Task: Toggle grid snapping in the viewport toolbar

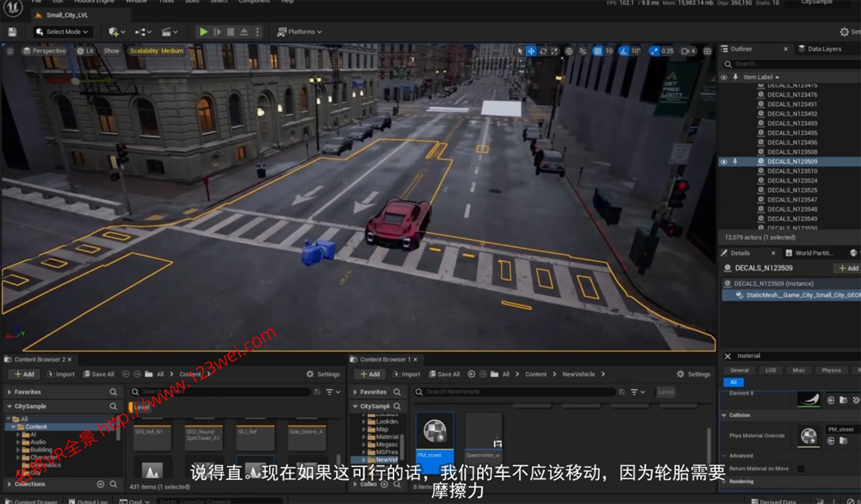Action: 598,52
